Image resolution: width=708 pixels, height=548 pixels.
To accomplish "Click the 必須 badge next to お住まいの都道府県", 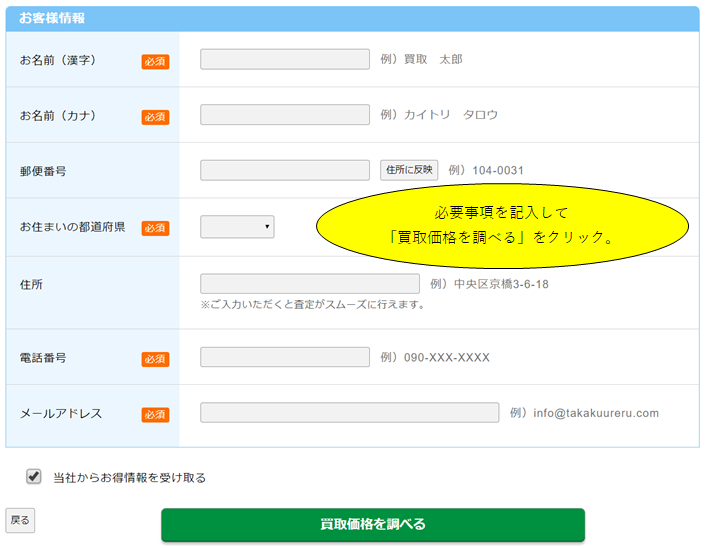I will pyautogui.click(x=155, y=228).
